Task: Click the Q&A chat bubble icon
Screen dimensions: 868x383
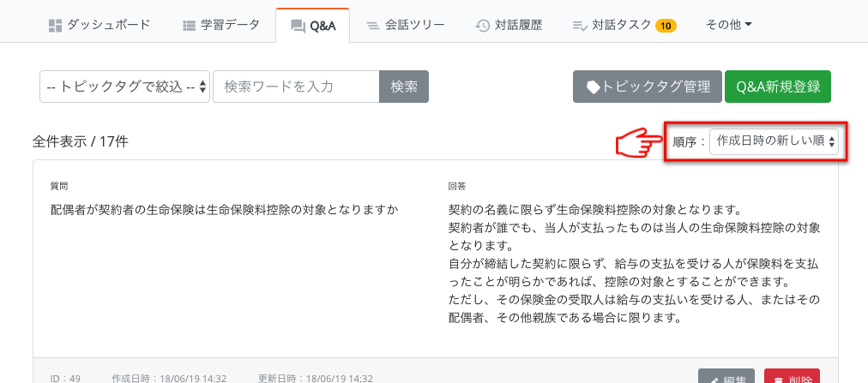Action: [x=298, y=26]
